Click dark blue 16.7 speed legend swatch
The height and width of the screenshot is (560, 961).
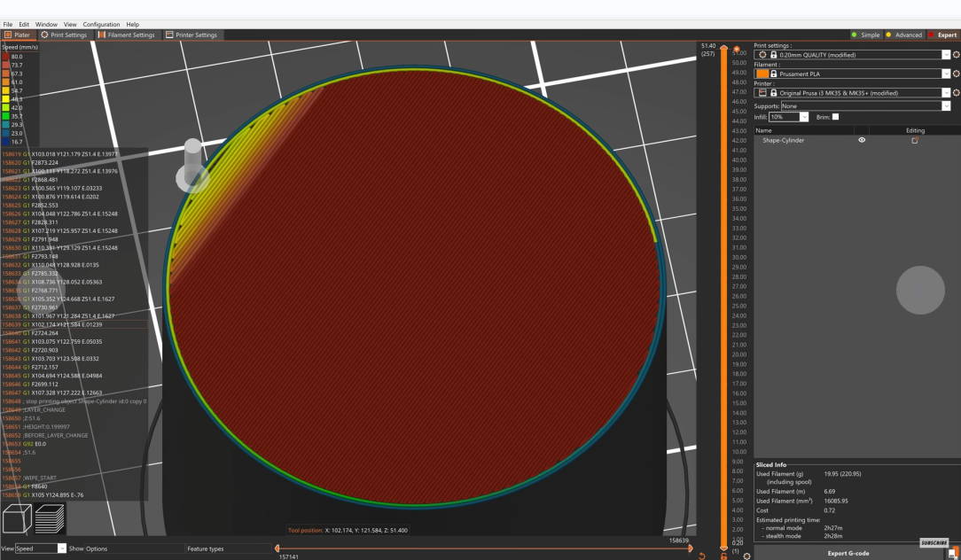(5, 142)
